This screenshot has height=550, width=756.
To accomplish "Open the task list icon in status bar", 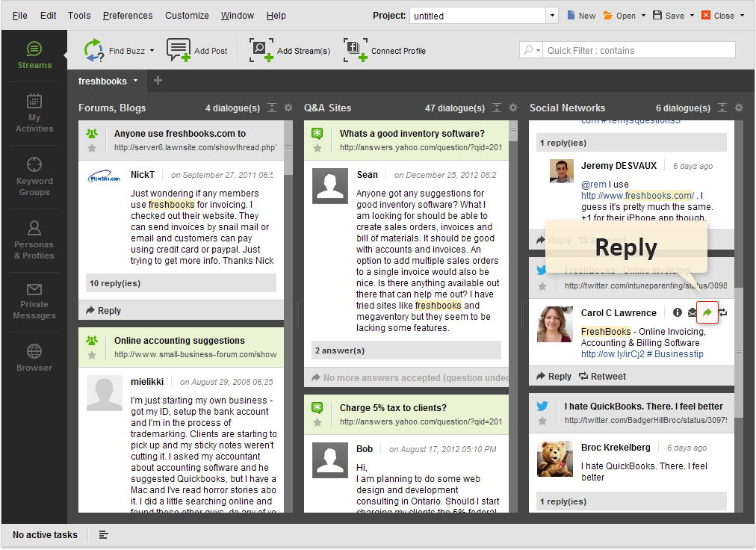I will click(103, 534).
